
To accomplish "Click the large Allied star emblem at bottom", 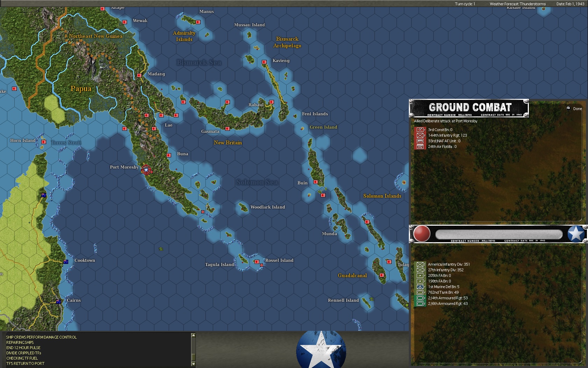I will (x=321, y=349).
